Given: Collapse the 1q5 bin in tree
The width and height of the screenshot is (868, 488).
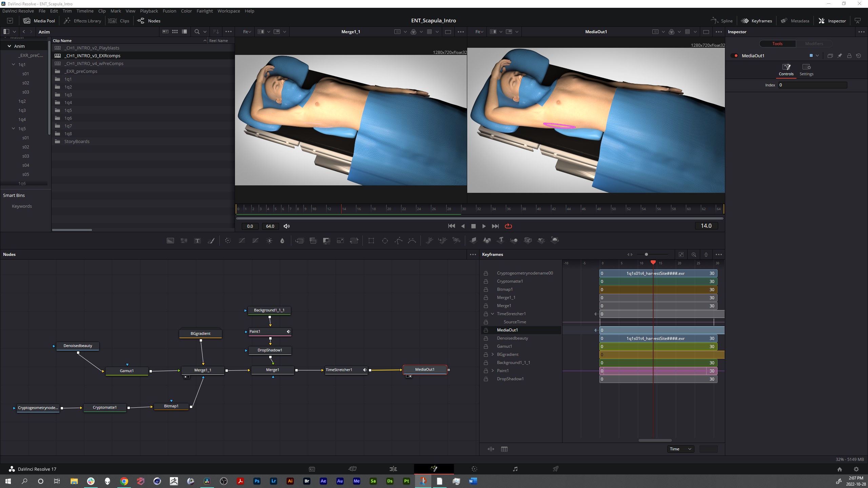Looking at the screenshot, I should (14, 128).
